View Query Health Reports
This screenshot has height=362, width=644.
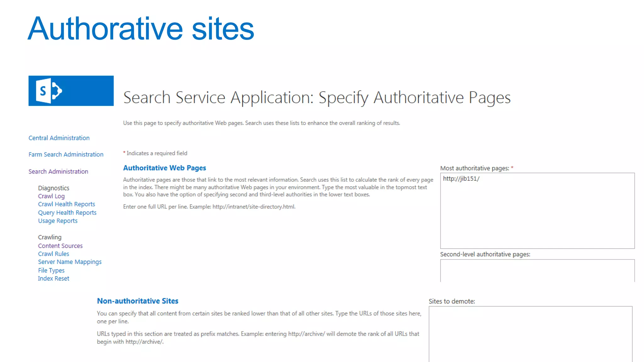67,213
